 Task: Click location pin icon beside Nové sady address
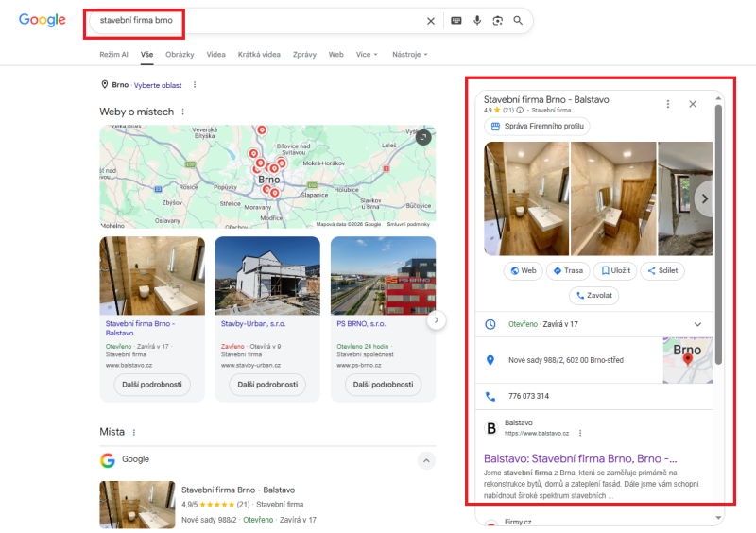[490, 360]
